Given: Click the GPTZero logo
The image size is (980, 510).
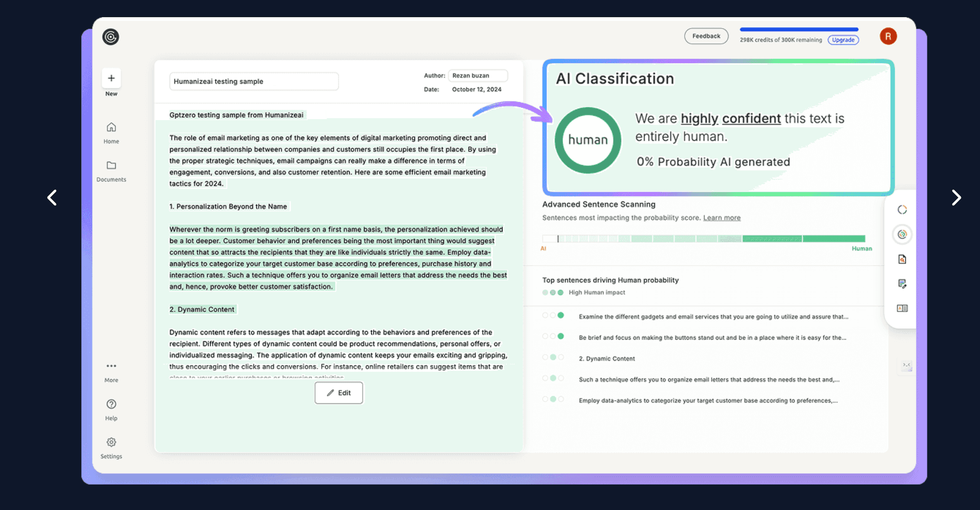Looking at the screenshot, I should [x=111, y=37].
